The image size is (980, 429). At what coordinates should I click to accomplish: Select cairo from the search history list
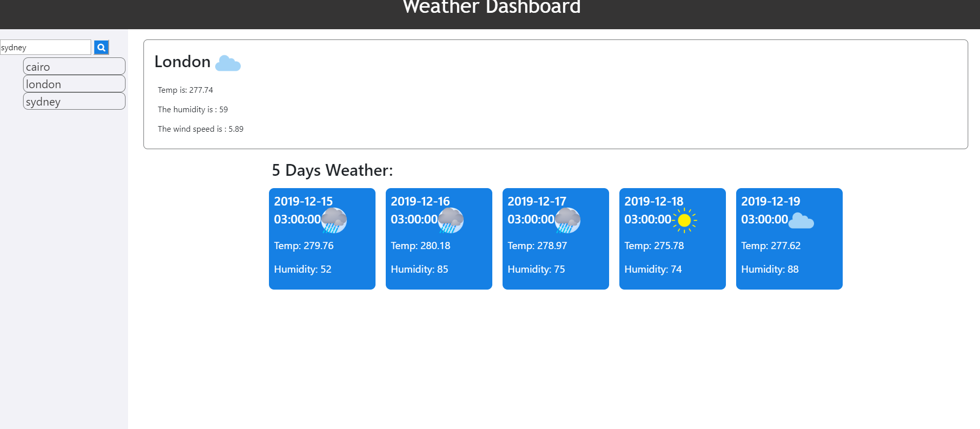point(74,66)
